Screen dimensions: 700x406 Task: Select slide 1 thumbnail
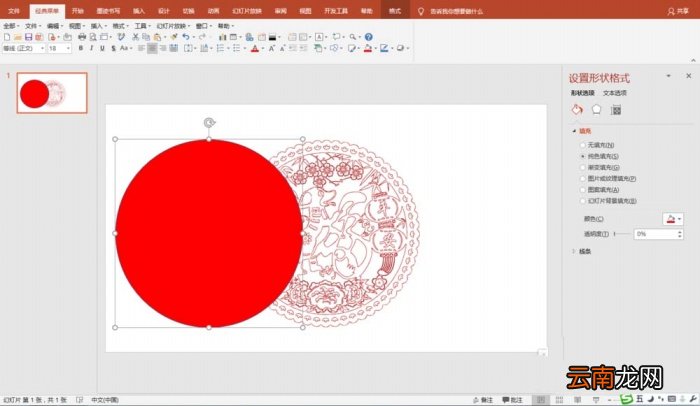pyautogui.click(x=52, y=93)
